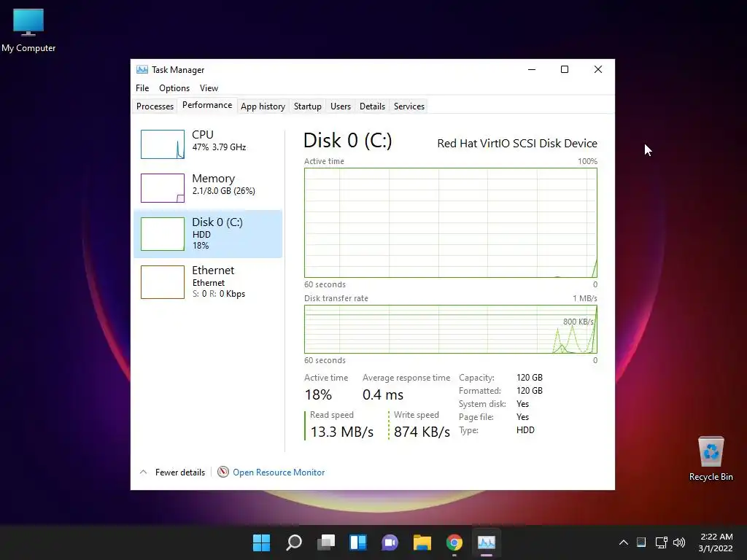Open the Details tab
The height and width of the screenshot is (560, 747).
coord(372,106)
